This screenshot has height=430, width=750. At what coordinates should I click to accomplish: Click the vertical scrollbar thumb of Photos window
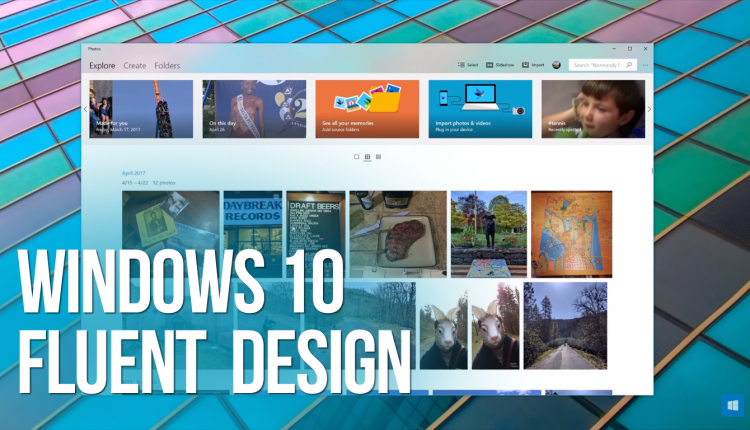point(652,171)
